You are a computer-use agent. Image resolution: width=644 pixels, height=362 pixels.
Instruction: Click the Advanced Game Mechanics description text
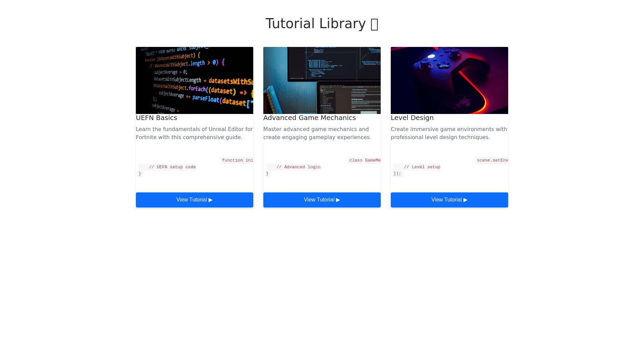pyautogui.click(x=317, y=133)
